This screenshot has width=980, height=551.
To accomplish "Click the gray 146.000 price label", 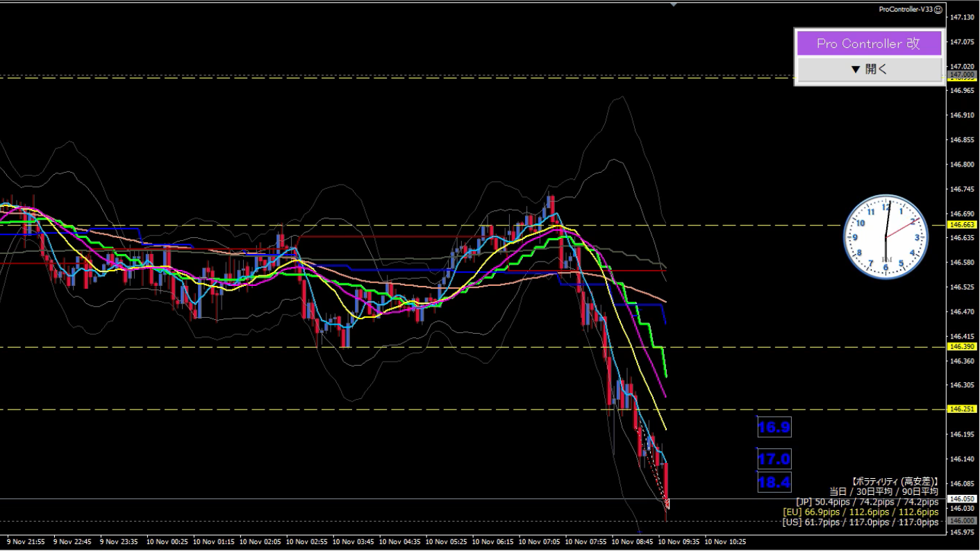I will pos(963,521).
